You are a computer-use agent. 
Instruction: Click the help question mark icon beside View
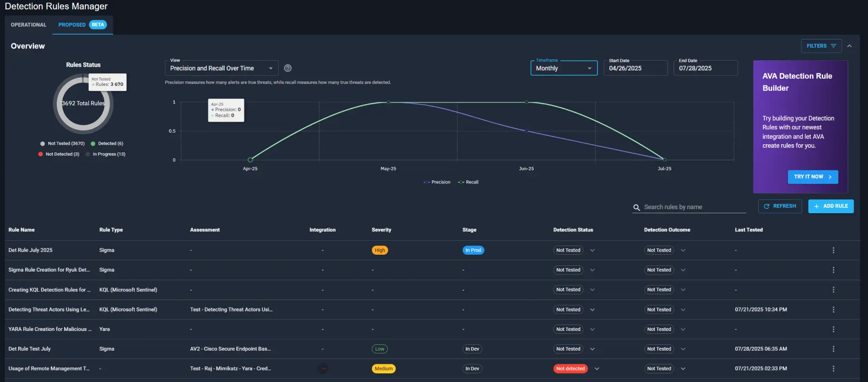click(288, 68)
